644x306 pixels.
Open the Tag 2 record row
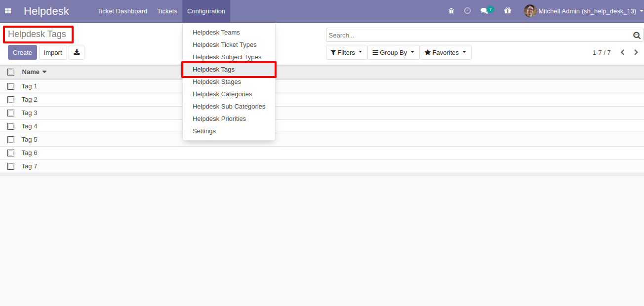pyautogui.click(x=322, y=100)
